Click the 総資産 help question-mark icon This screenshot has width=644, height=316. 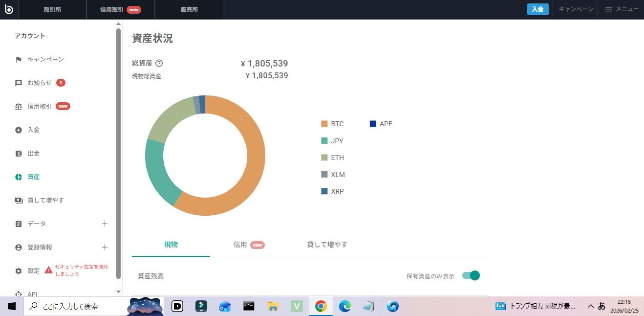pyautogui.click(x=159, y=63)
